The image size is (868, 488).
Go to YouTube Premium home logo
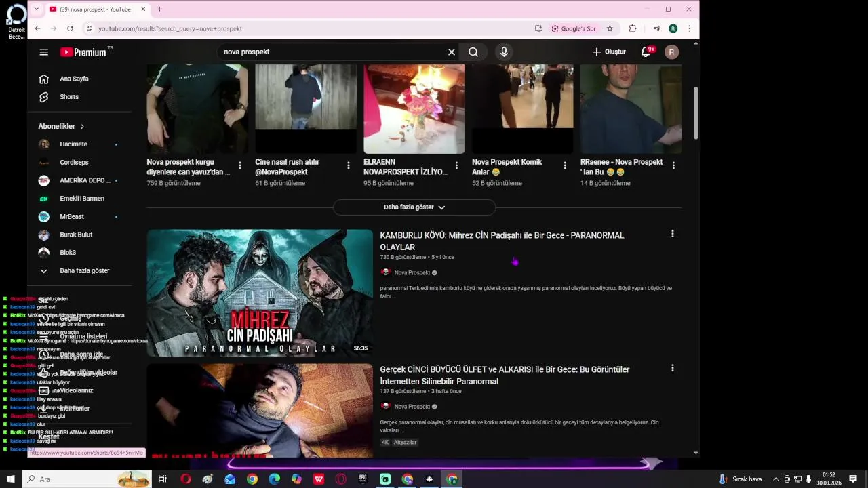(x=83, y=52)
